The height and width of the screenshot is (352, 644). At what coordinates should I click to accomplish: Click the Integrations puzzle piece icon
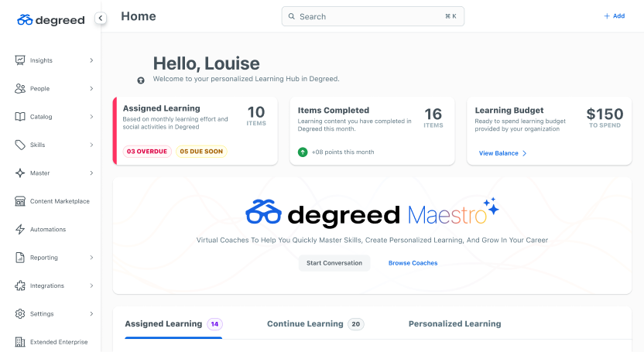click(19, 285)
